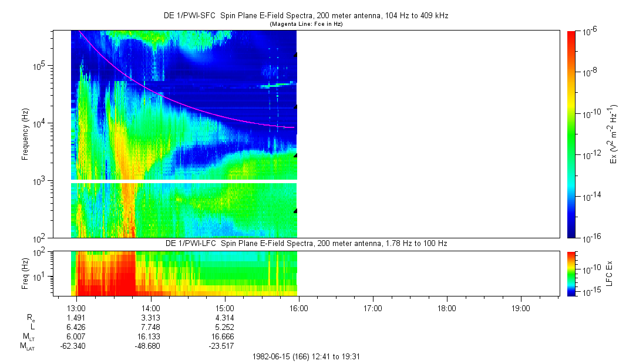The image size is (636, 364).
Task: Click the lowest black triangle marker on spectrogram edge
Action: 295,210
